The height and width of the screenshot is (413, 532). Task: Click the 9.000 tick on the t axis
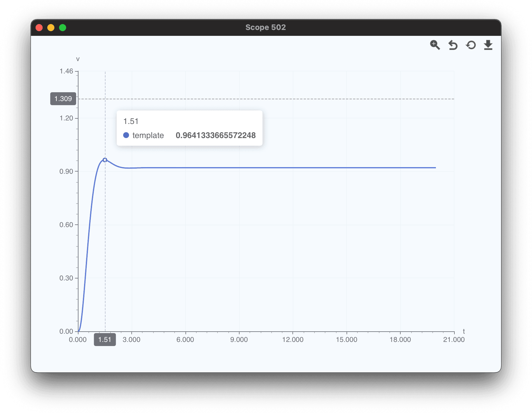pyautogui.click(x=239, y=340)
